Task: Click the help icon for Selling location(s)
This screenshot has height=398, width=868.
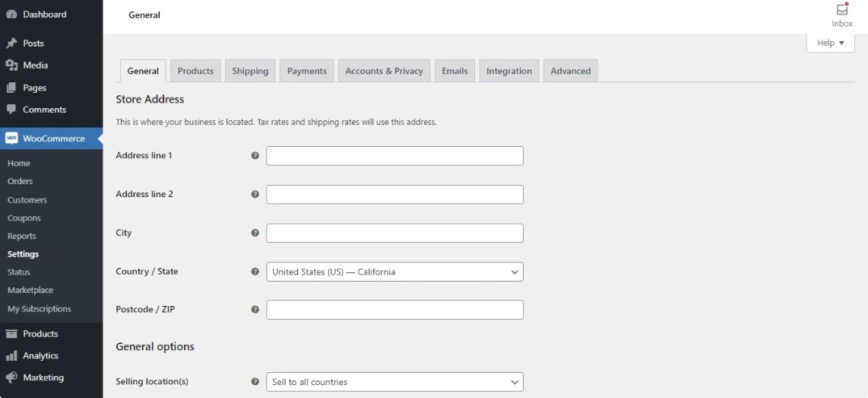Action: tap(255, 382)
